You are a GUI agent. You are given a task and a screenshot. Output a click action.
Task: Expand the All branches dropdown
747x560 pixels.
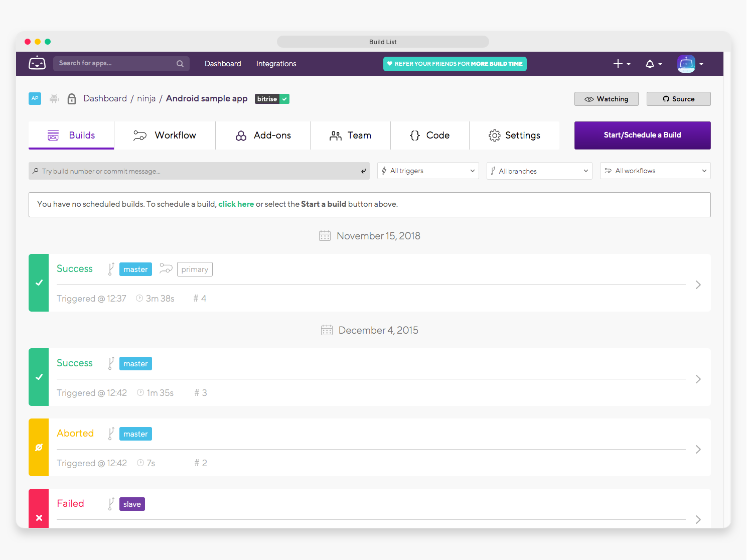coord(539,171)
